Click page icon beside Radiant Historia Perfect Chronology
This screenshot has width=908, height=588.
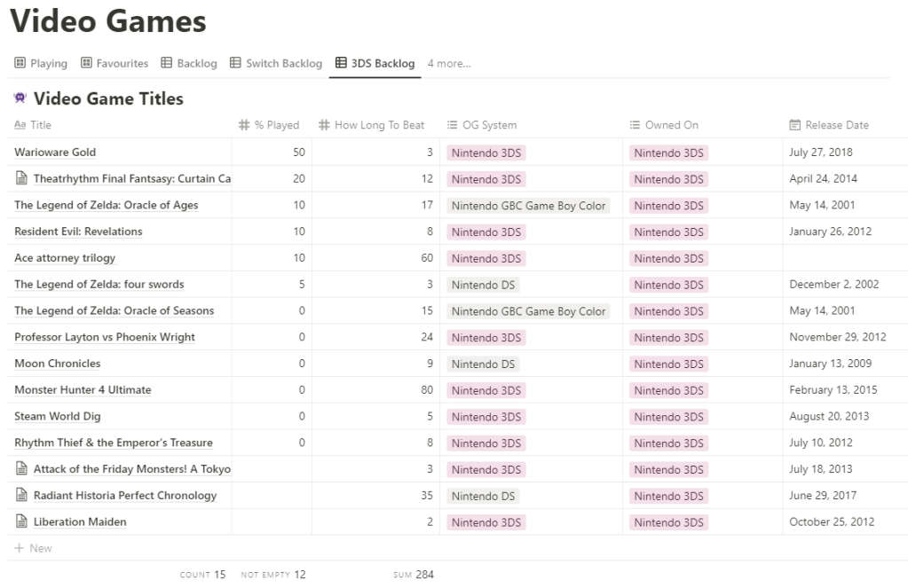(22, 495)
